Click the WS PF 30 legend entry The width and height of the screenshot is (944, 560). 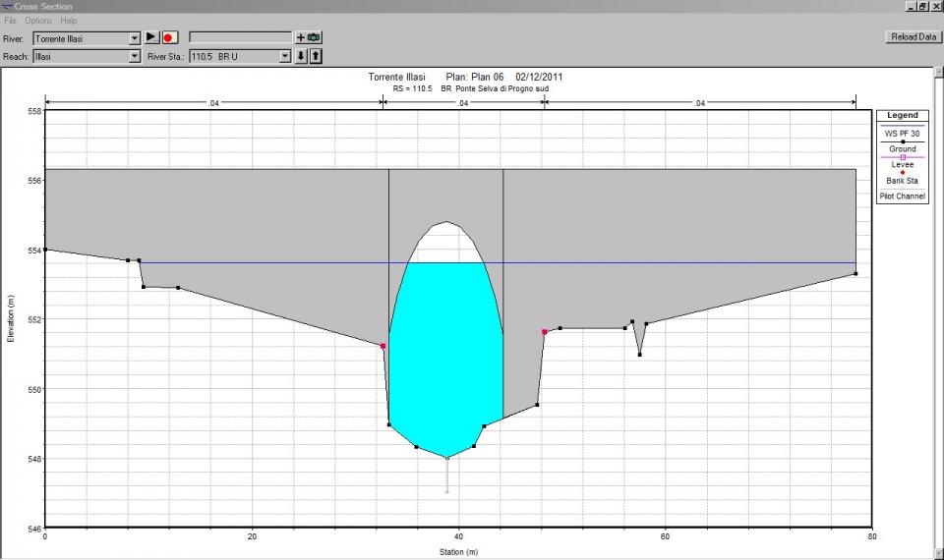pyautogui.click(x=902, y=133)
